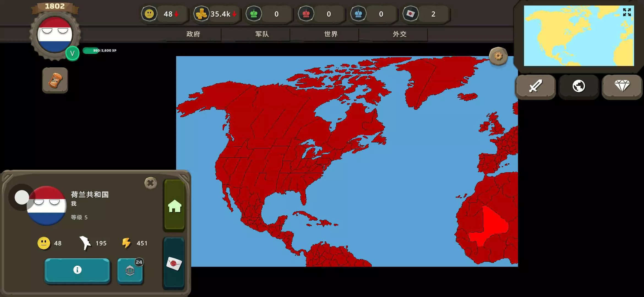Click the hourglass next-turn icon
The height and width of the screenshot is (297, 644).
pyautogui.click(x=55, y=80)
